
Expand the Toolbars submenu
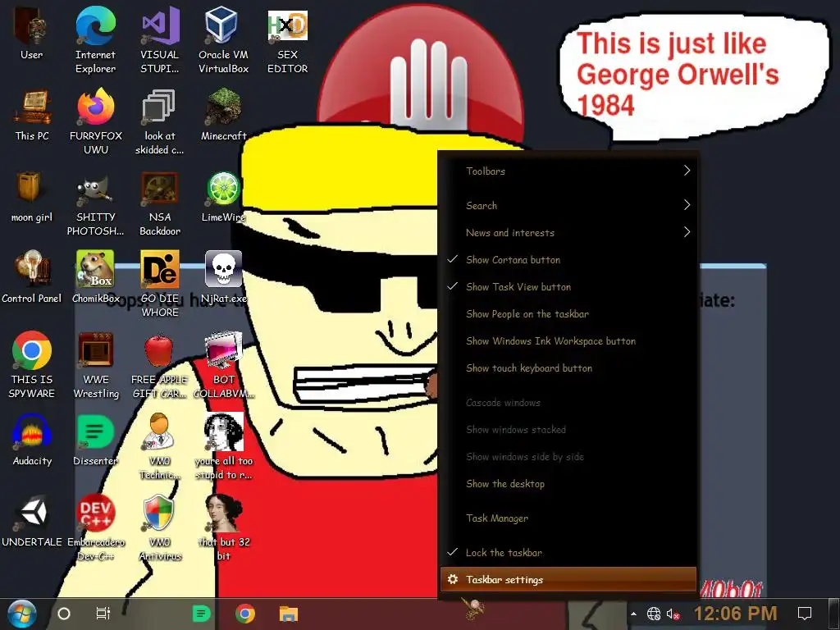(568, 171)
